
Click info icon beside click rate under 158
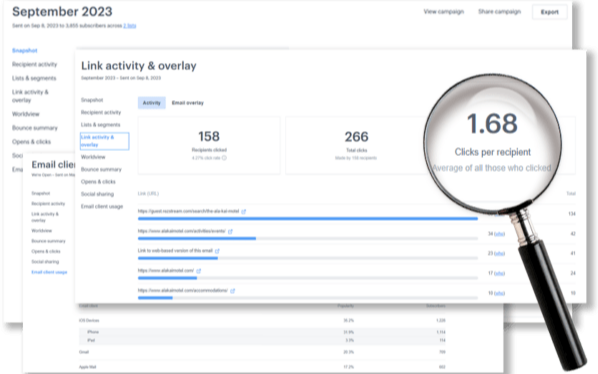pos(224,158)
